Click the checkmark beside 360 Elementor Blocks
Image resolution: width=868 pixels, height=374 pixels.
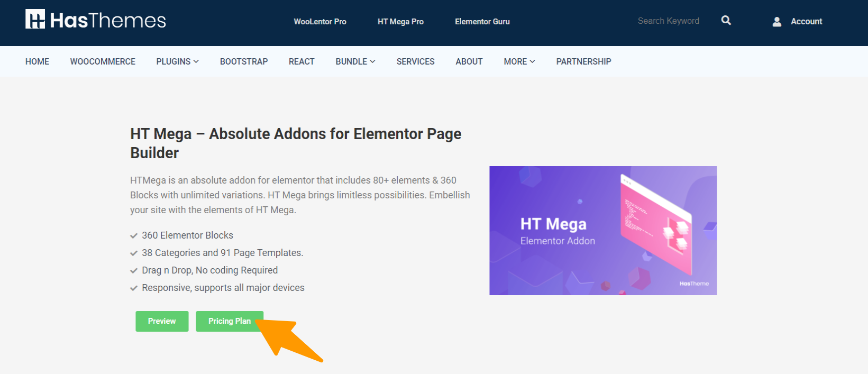pyautogui.click(x=134, y=236)
